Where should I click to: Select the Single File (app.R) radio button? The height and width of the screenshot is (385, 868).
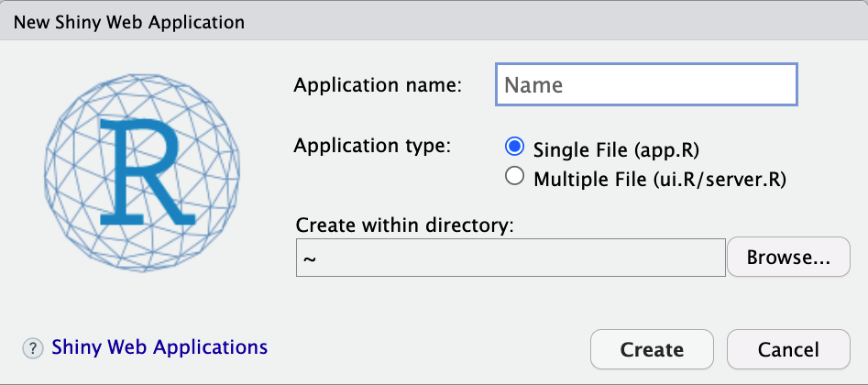tap(515, 147)
